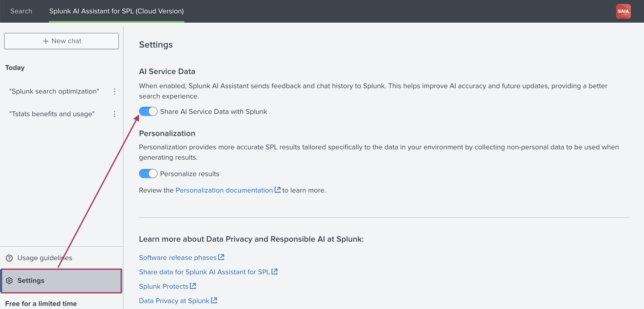Open options menu for "Tstats benefits and usage" chat
The height and width of the screenshot is (309, 644).
pyautogui.click(x=115, y=114)
